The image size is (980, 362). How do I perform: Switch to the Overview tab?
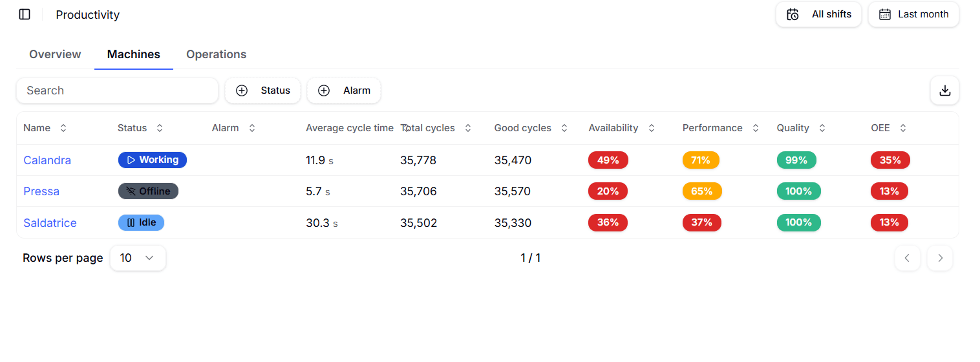click(55, 54)
